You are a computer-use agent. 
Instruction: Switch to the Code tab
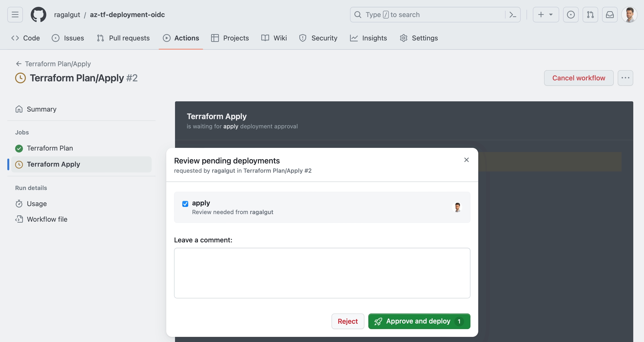click(x=25, y=38)
